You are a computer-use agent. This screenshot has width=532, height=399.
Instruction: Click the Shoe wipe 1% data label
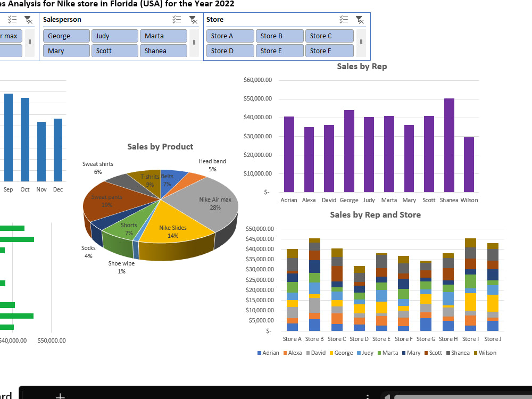click(x=121, y=268)
